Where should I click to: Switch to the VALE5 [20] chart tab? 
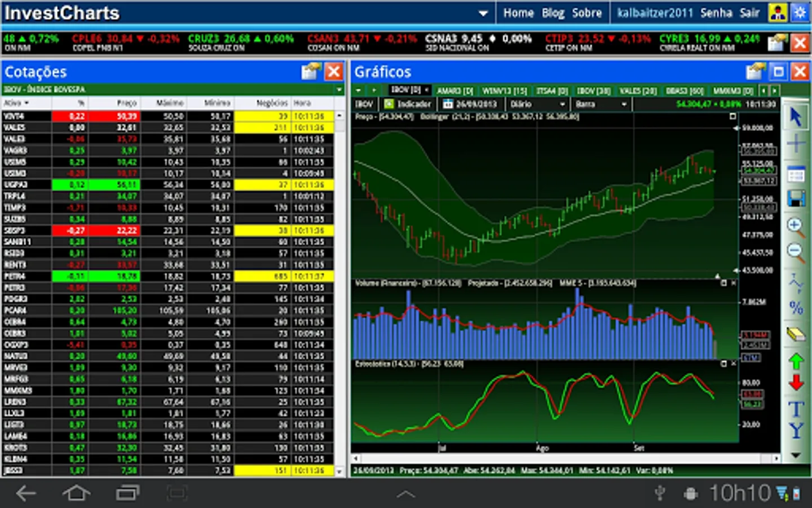click(x=638, y=90)
